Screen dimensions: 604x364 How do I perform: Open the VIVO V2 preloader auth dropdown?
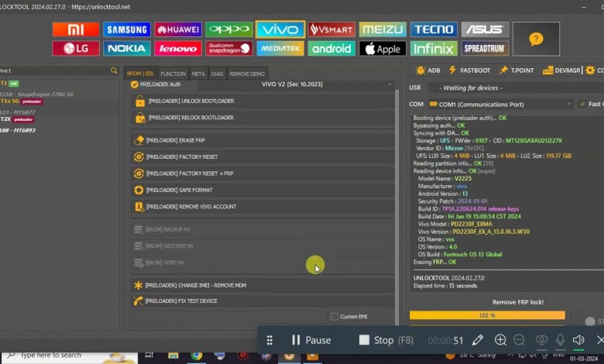263,84
